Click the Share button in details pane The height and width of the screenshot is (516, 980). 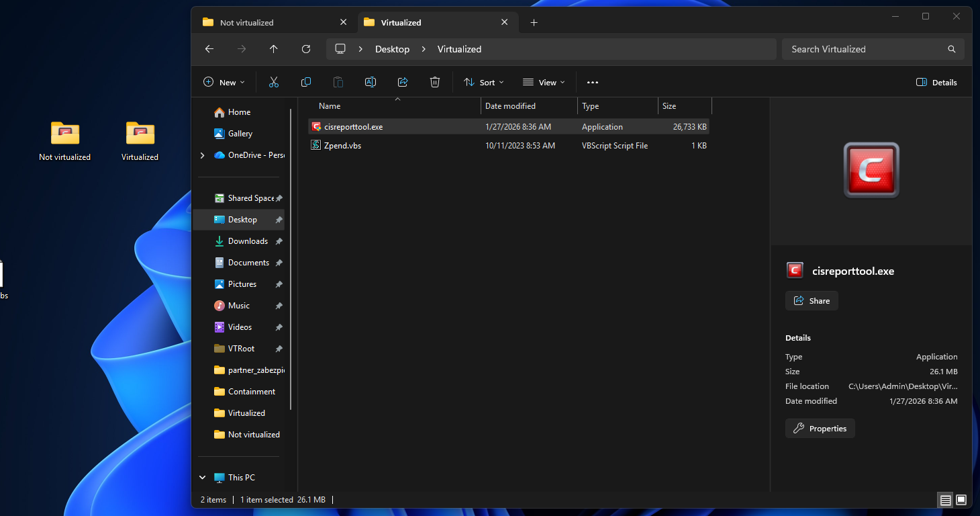(x=812, y=301)
